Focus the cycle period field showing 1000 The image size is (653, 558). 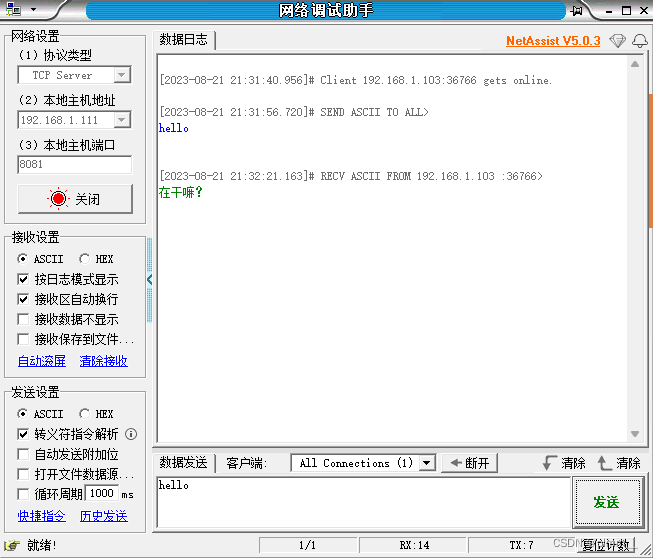(x=102, y=494)
